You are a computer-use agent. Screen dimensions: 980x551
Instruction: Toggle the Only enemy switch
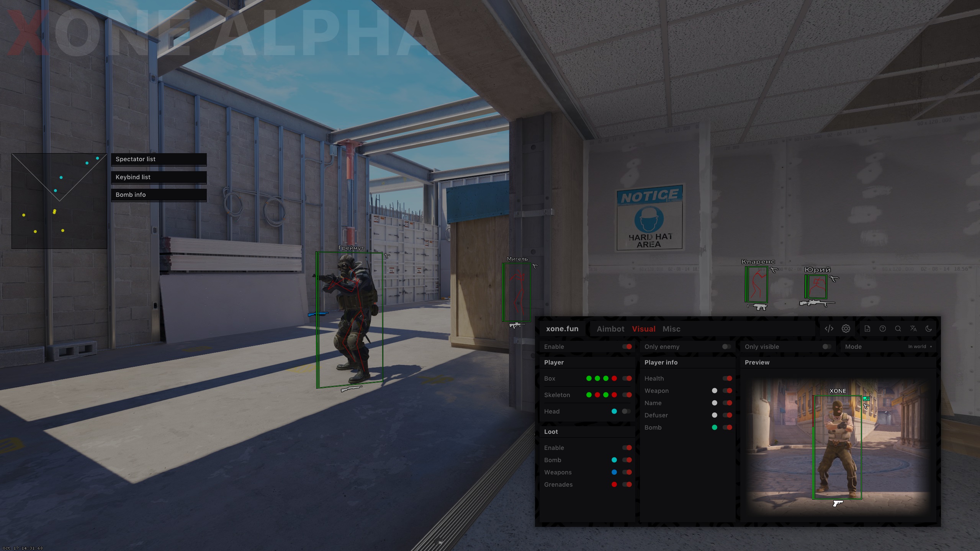(x=726, y=347)
